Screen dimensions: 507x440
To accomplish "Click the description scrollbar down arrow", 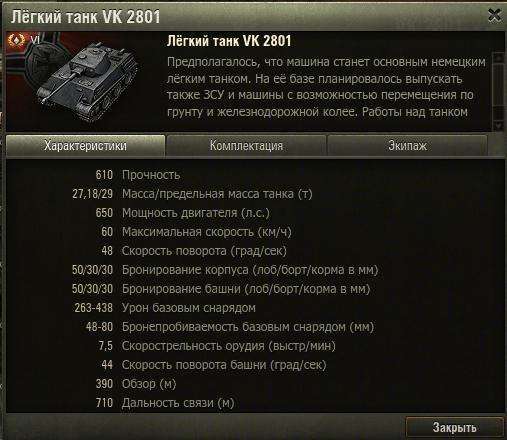I will [x=499, y=126].
